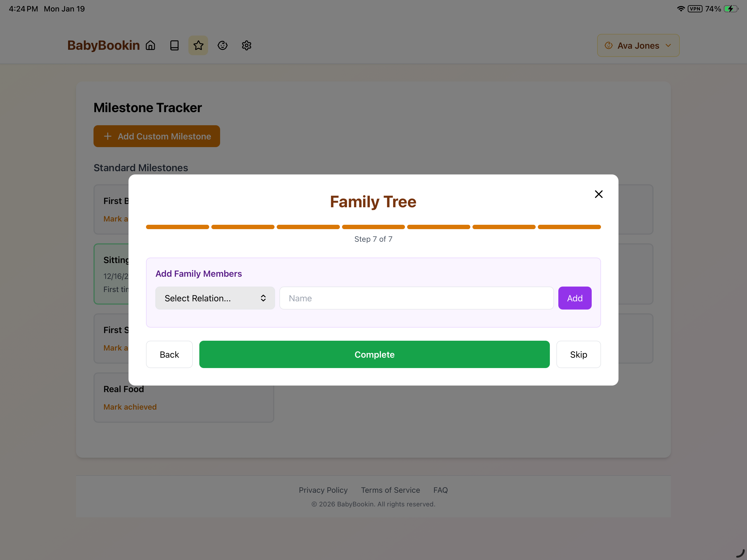Open the Home icon in navbar
Viewport: 747px width, 560px height.
pos(150,45)
